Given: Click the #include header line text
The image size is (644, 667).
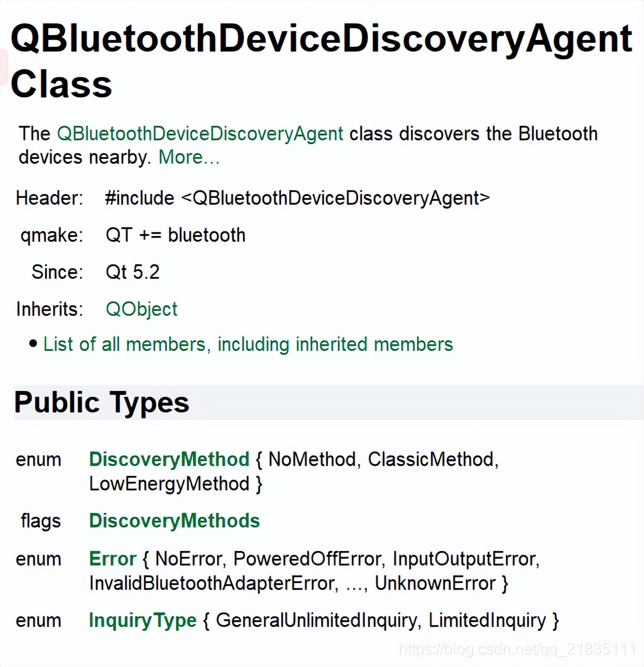Looking at the screenshot, I should click(x=297, y=198).
